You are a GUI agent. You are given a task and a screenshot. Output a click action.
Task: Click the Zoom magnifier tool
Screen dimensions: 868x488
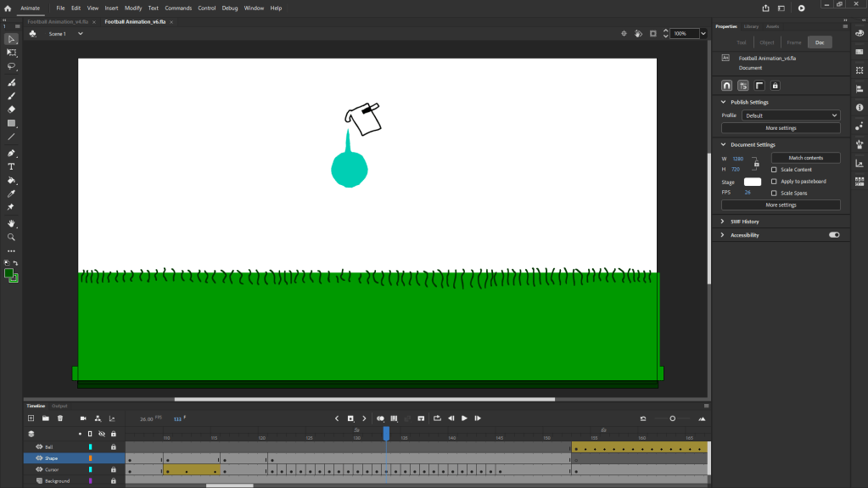11,237
